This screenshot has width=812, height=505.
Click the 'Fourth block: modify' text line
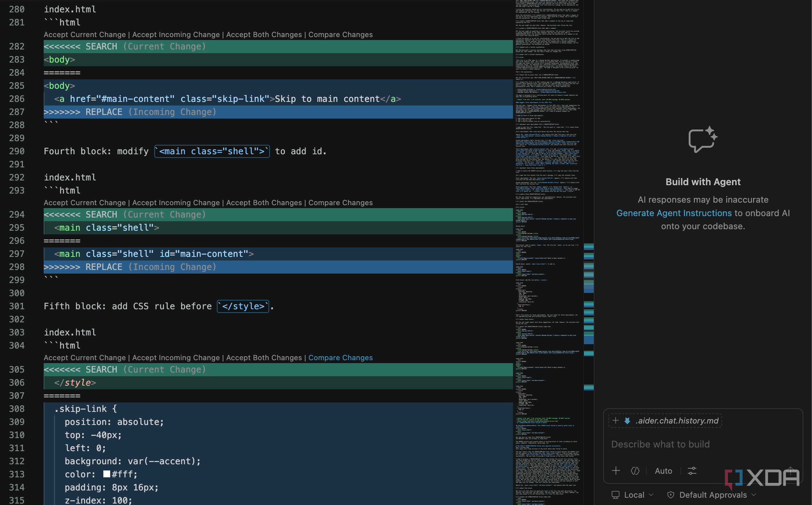coord(185,151)
